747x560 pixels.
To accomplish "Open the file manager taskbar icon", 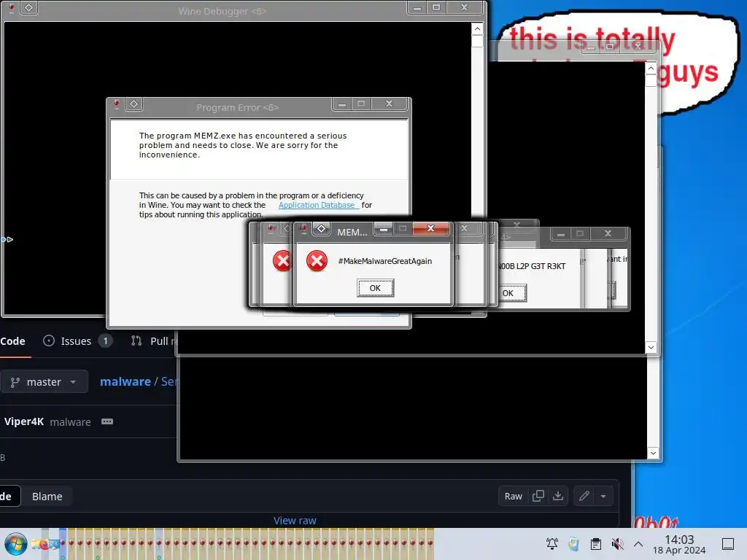I will pyautogui.click(x=37, y=544).
